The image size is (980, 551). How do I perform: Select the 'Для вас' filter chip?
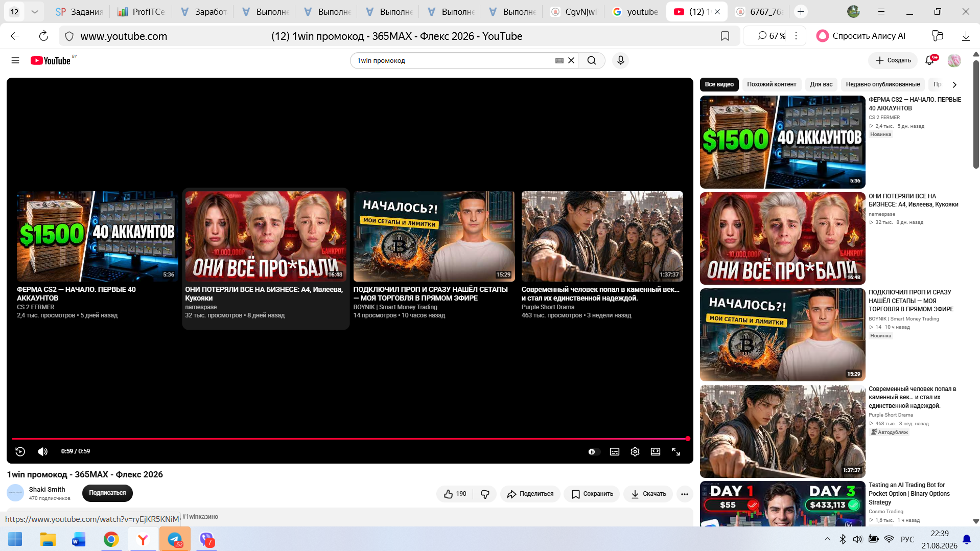821,84
